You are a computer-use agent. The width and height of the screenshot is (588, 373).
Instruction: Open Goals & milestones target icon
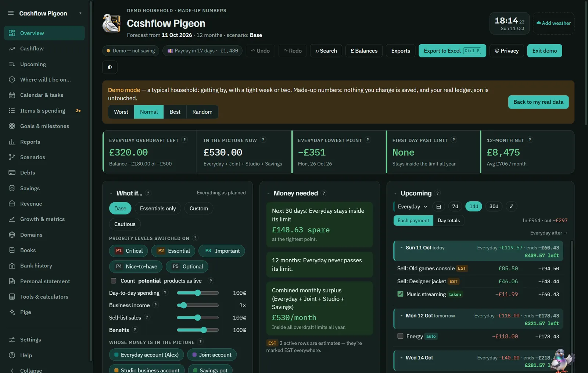point(12,126)
